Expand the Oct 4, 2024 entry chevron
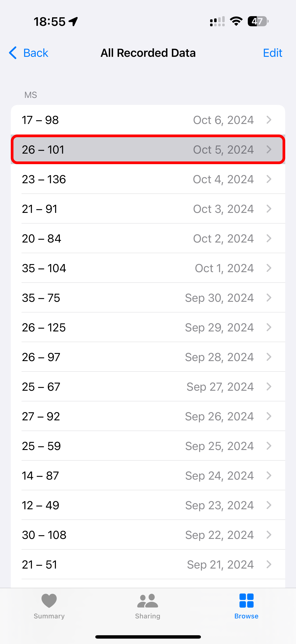This screenshot has width=296, height=644. coord(269,179)
